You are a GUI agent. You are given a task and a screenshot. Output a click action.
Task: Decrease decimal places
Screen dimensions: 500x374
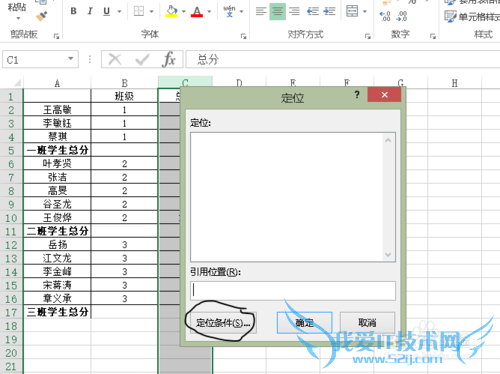402,16
